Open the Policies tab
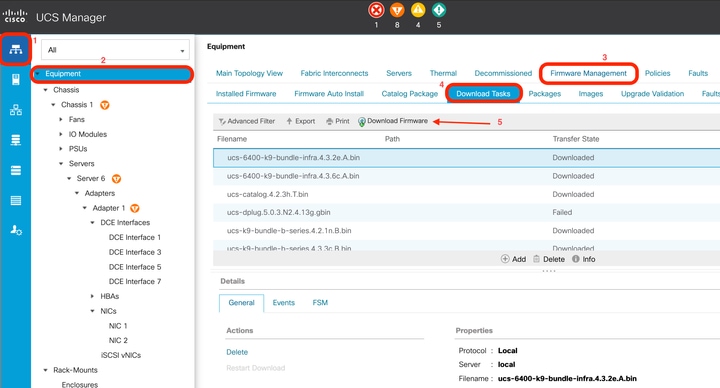 point(658,73)
